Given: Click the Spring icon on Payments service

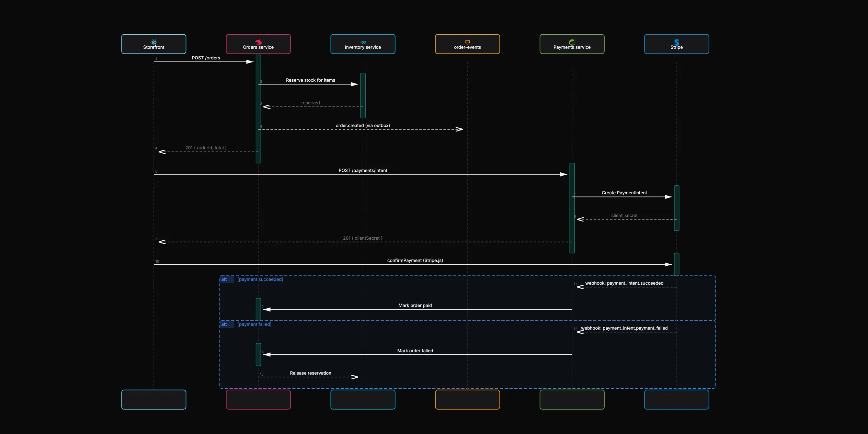Looking at the screenshot, I should pos(572,42).
